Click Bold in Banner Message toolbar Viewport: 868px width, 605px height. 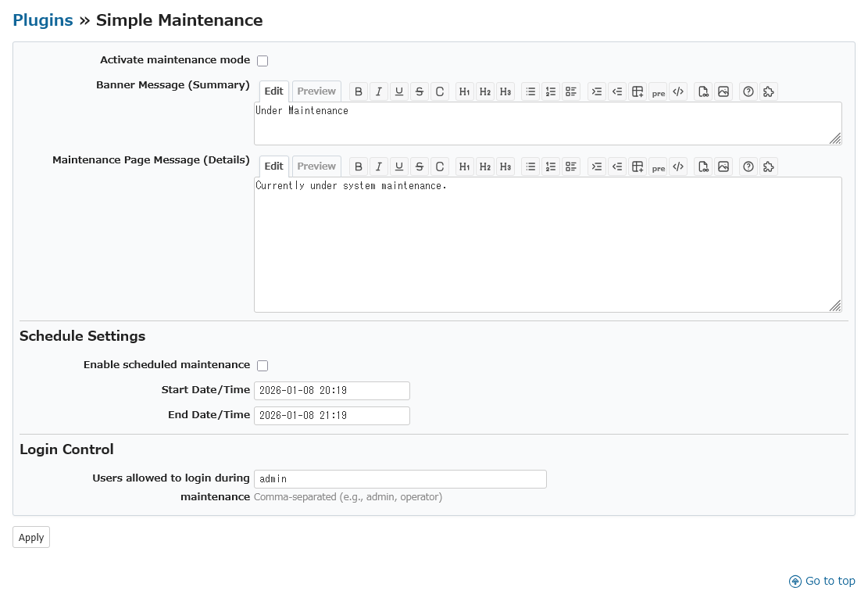pyautogui.click(x=359, y=91)
